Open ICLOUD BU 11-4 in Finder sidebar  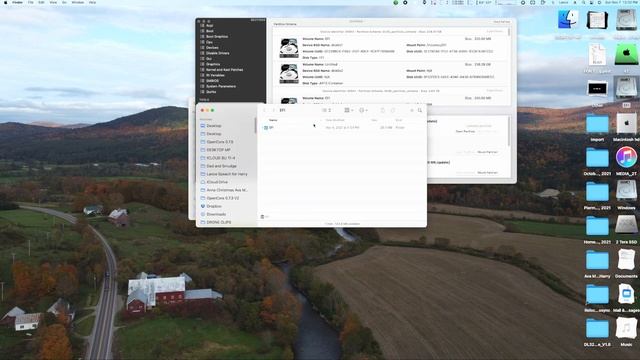pyautogui.click(x=220, y=158)
